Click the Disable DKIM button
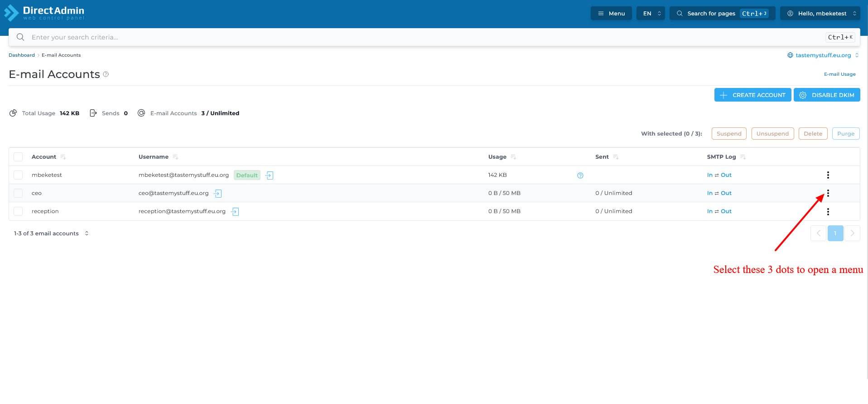The height and width of the screenshot is (404, 868). [827, 95]
